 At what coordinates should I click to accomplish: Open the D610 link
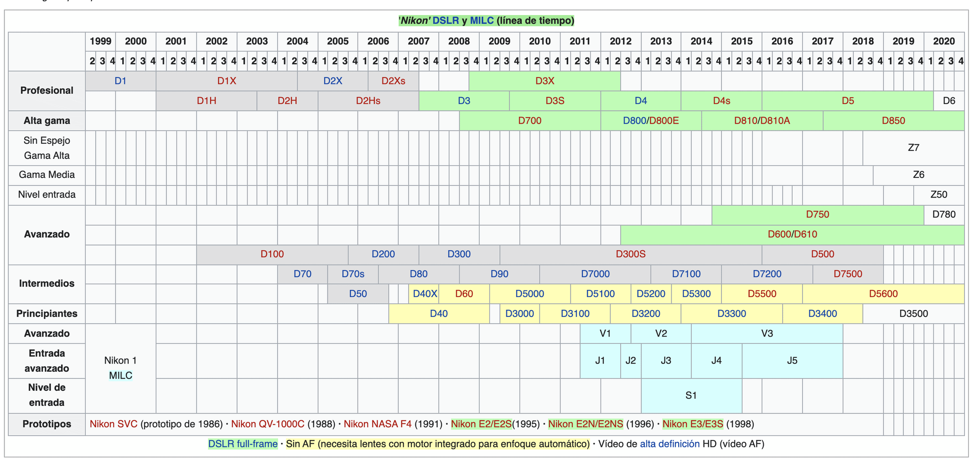click(805, 234)
